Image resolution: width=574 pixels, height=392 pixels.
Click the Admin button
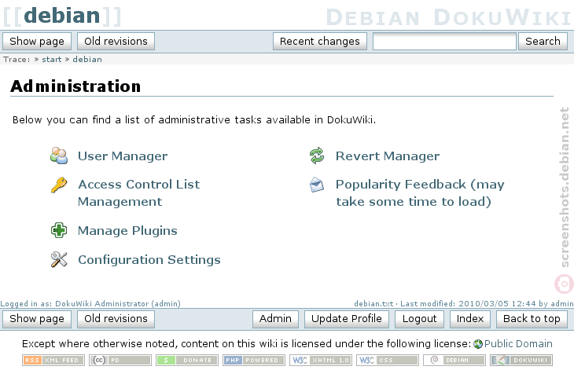tap(276, 318)
